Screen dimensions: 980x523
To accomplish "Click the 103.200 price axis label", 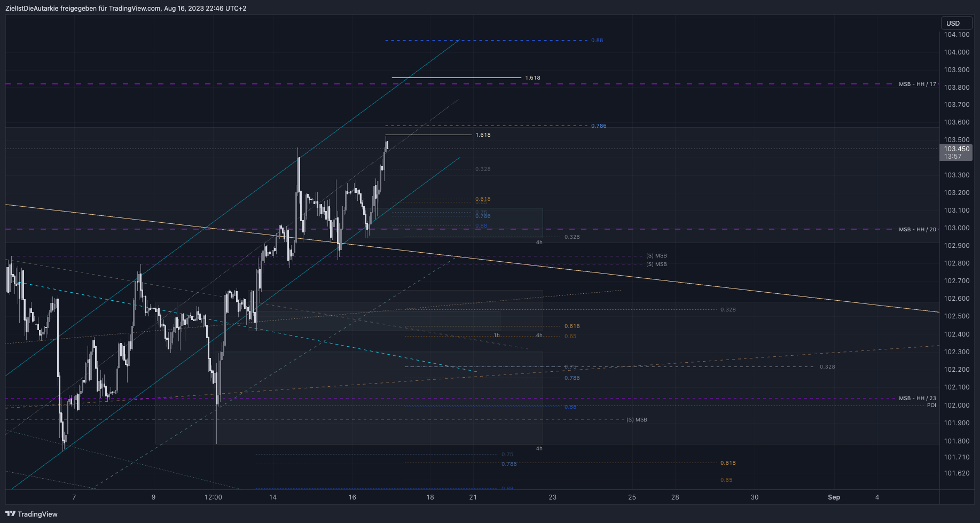I will 957,193.
